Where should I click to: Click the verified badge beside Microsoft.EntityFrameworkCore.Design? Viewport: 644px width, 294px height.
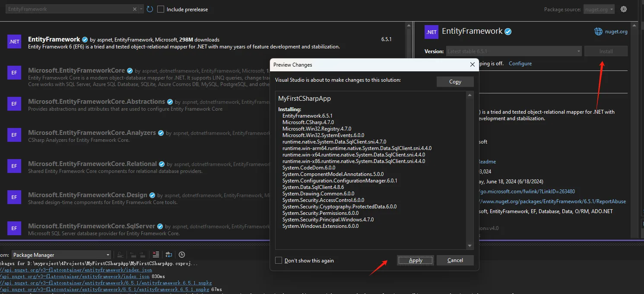click(152, 195)
